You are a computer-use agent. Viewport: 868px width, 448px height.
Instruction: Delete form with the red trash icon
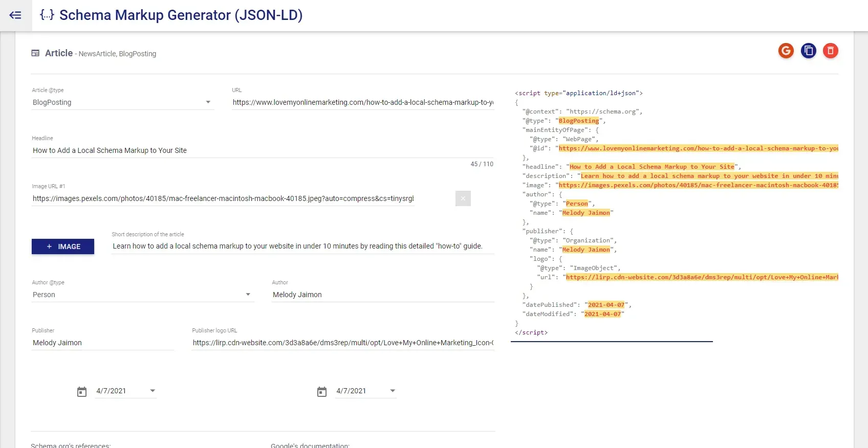coord(831,51)
